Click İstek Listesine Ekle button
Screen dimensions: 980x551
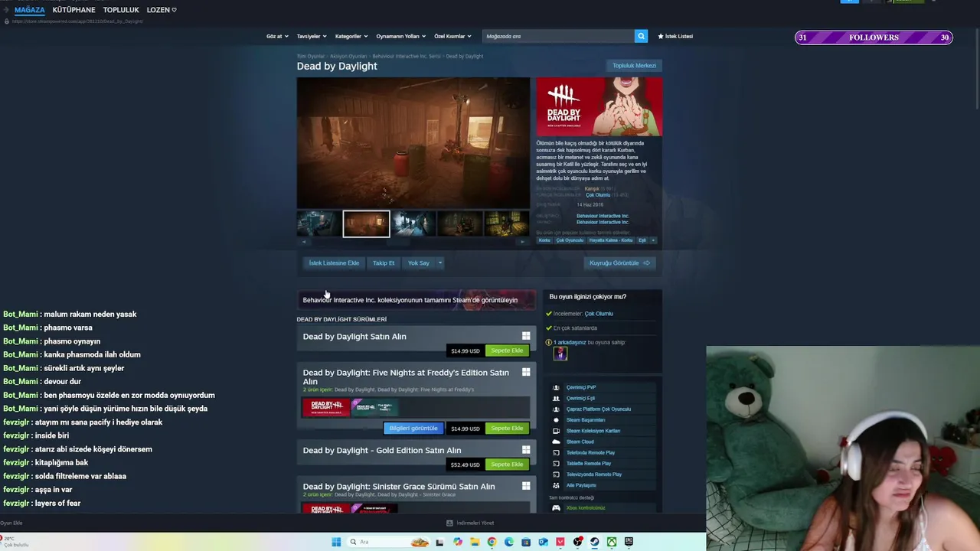coord(334,263)
